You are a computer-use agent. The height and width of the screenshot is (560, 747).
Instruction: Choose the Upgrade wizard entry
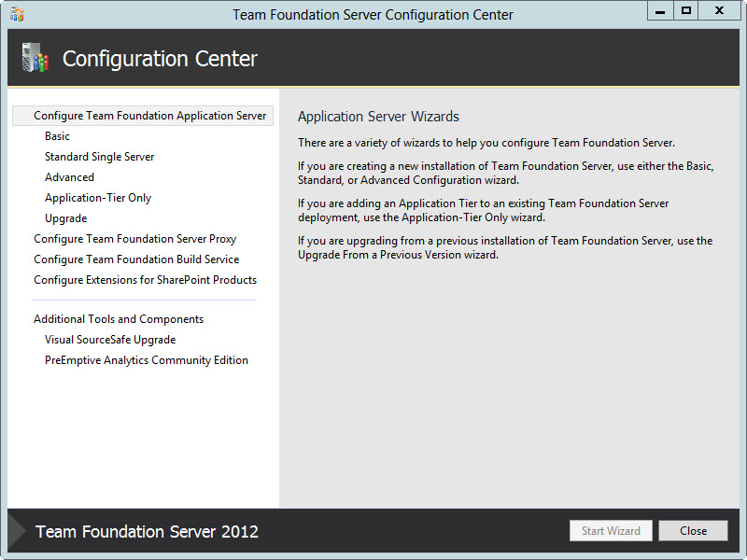65,218
